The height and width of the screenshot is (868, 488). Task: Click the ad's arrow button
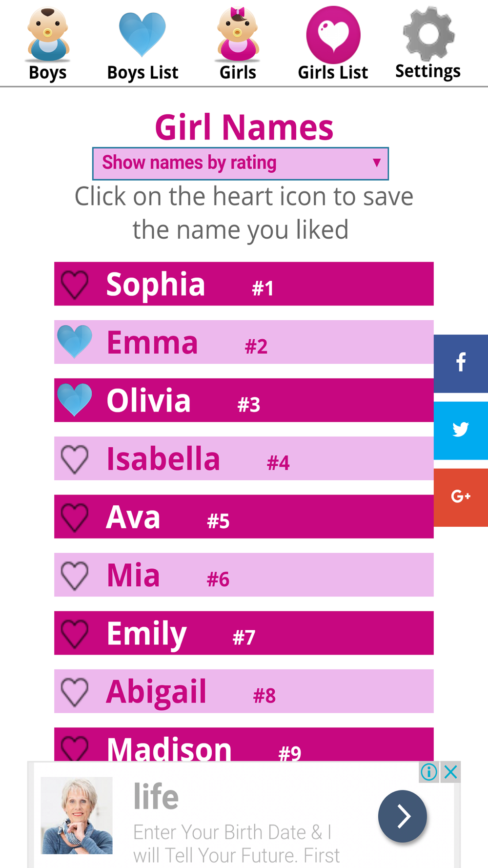click(x=402, y=816)
